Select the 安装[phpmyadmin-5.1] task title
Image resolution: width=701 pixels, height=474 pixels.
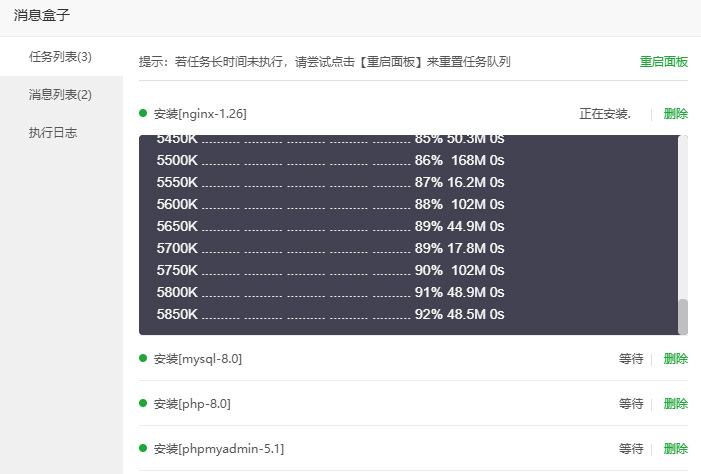[219, 449]
